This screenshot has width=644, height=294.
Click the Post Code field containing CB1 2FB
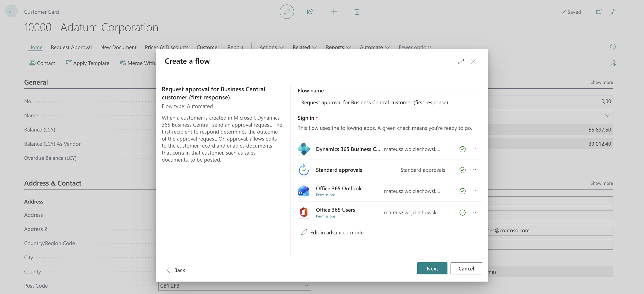(235, 286)
